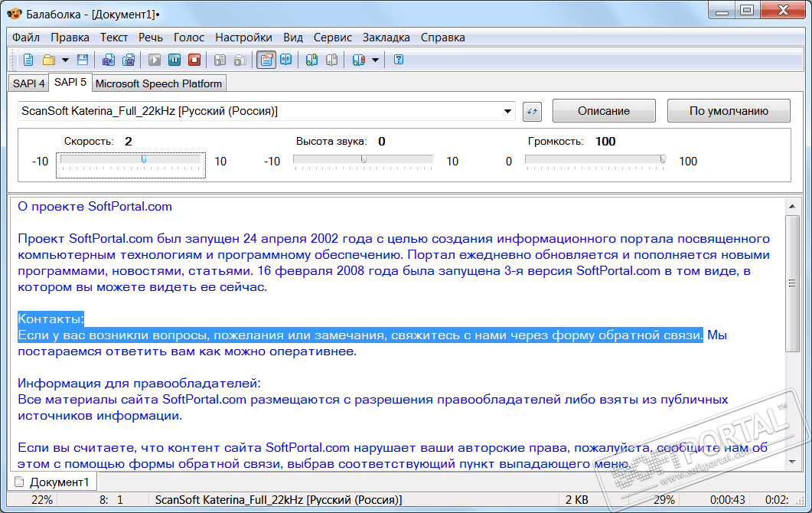The height and width of the screenshot is (513, 812).
Task: Click status bar voice name ScanSoft Katerina
Action: point(279,499)
